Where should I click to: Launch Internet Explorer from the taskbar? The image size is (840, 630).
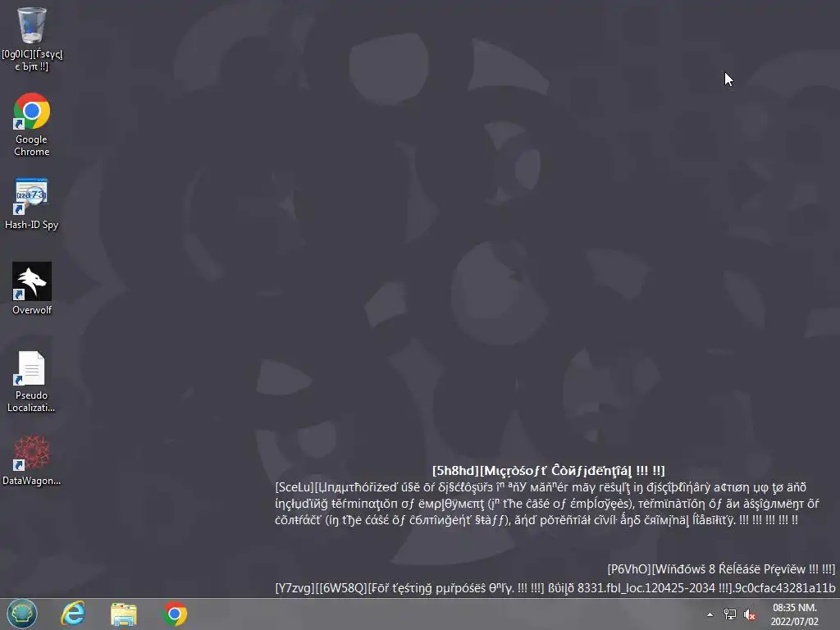[73, 614]
